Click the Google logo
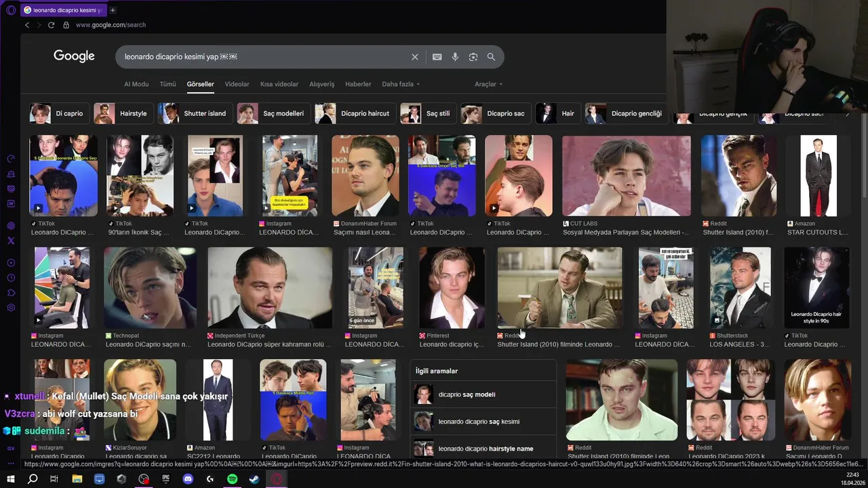Screen dimensions: 868x488 (x=74, y=56)
